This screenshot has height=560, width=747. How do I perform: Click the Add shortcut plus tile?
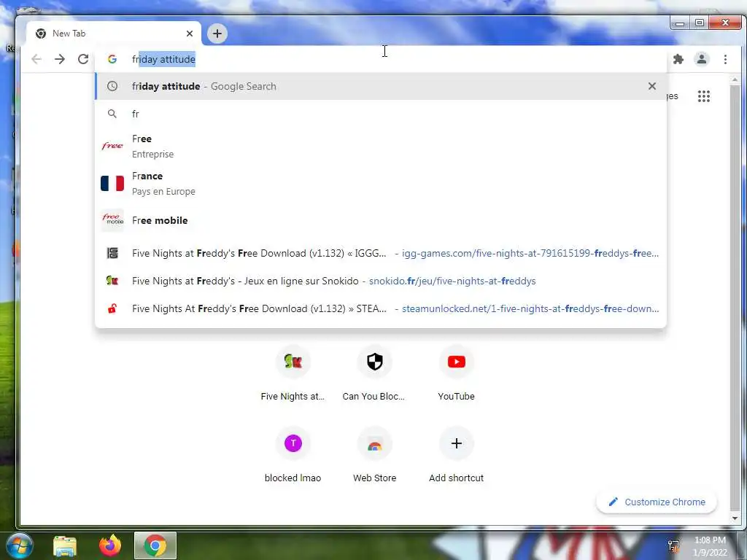tap(457, 455)
